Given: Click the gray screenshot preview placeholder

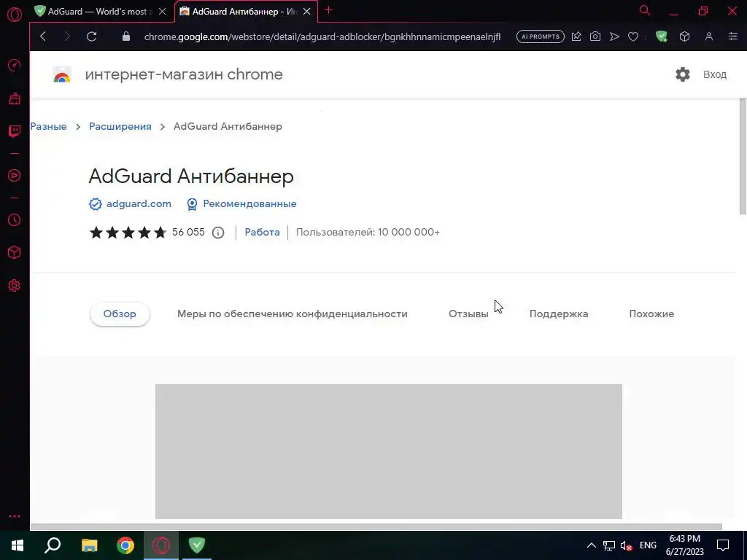Looking at the screenshot, I should (389, 451).
